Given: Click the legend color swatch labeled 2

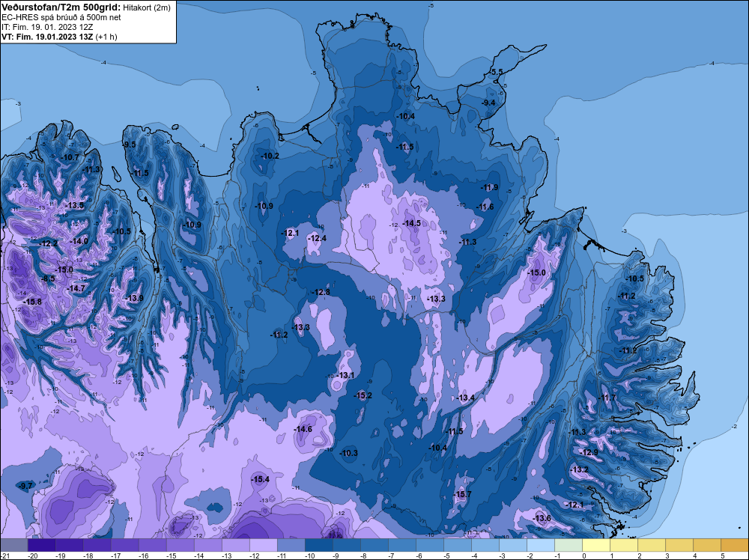Looking at the screenshot, I should point(652,545).
